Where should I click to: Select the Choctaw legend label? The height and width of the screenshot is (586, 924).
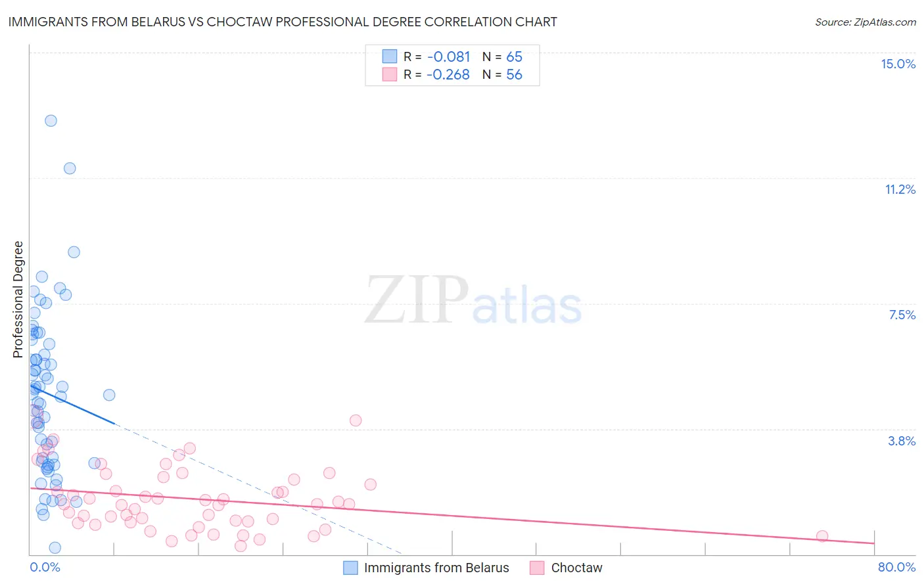pyautogui.click(x=576, y=568)
